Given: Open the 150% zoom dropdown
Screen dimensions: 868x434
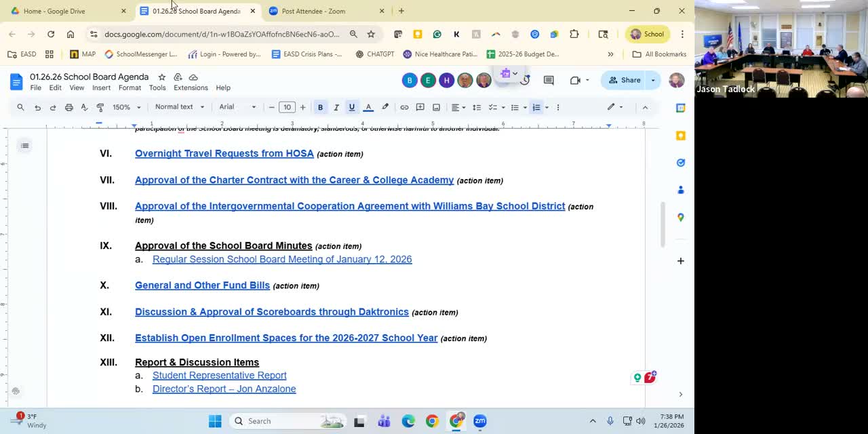Looking at the screenshot, I should (126, 107).
